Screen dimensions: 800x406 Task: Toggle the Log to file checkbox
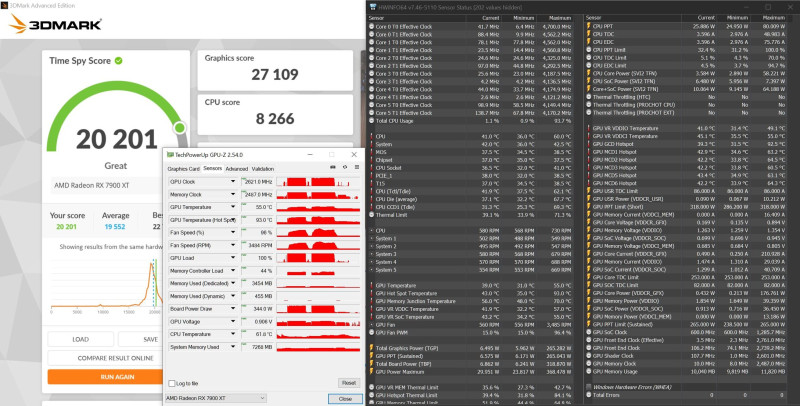coord(172,384)
